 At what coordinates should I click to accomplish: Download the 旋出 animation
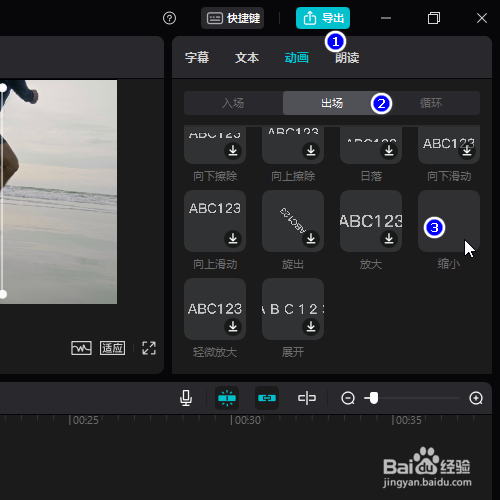point(311,238)
